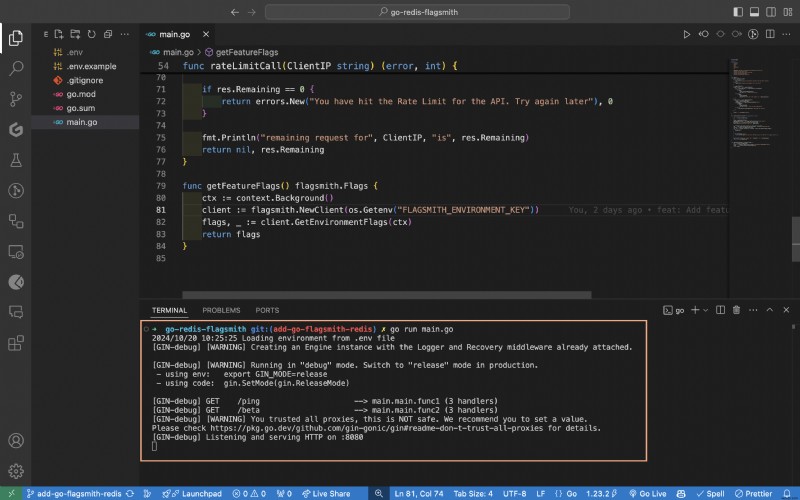Split the terminal panel

tap(720, 310)
